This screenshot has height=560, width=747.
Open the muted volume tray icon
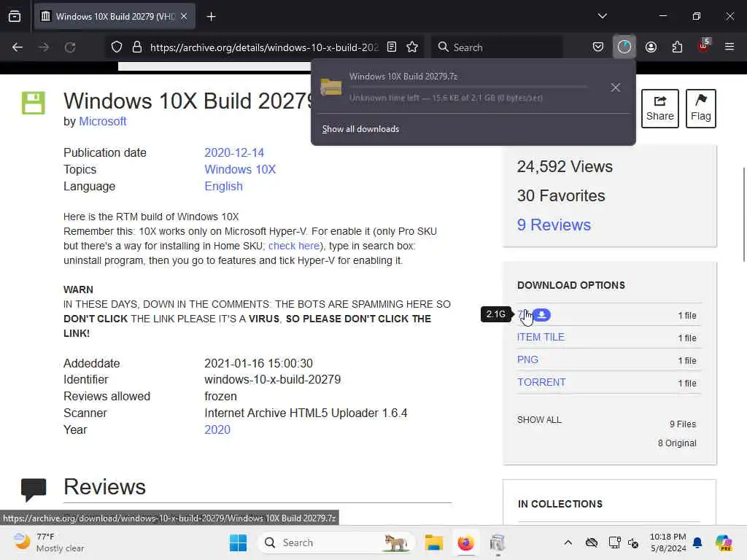tap(633, 542)
